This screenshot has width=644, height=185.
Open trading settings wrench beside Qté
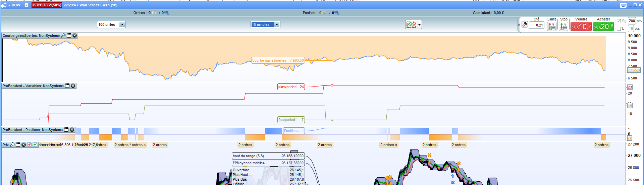tap(525, 24)
